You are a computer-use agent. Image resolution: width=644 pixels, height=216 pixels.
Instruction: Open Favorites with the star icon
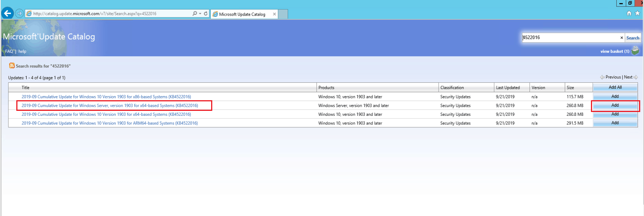pyautogui.click(x=638, y=13)
